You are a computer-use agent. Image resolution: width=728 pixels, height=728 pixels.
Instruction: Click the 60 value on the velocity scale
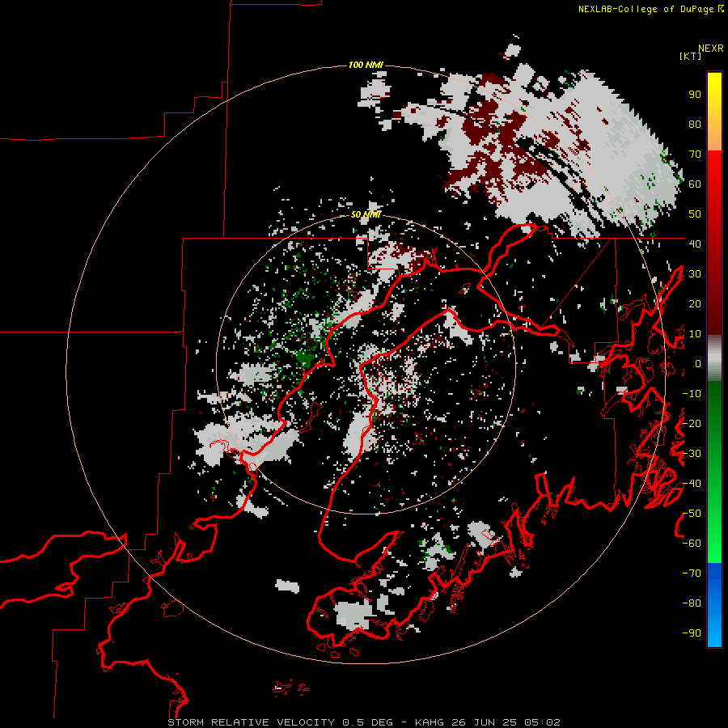(x=695, y=184)
